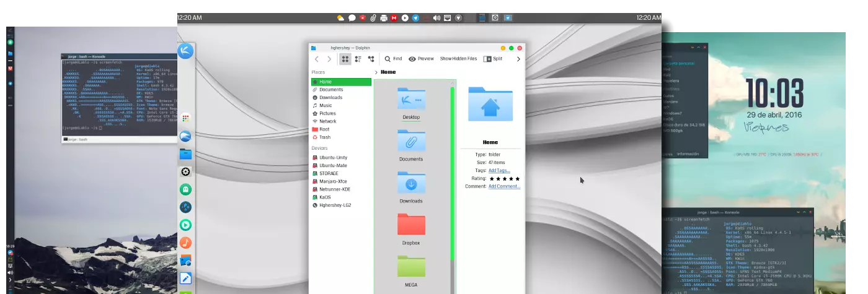
Task: Open the settings gear in the dock
Action: [185, 171]
